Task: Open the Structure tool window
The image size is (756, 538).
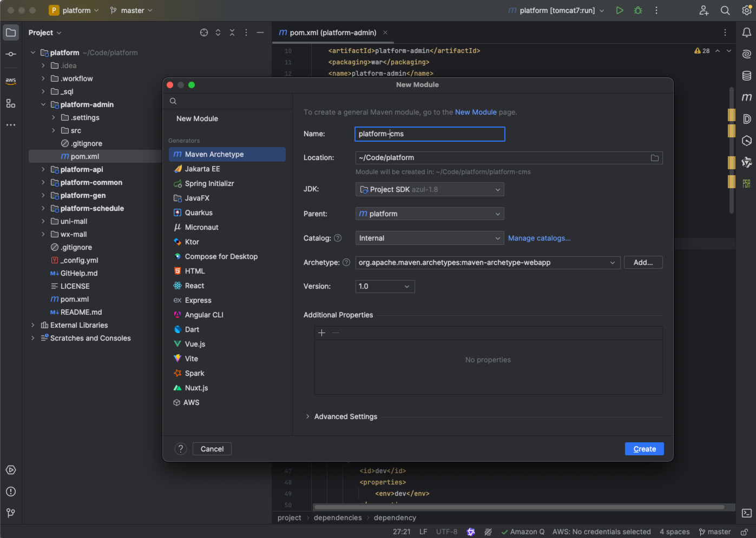Action: 11,103
